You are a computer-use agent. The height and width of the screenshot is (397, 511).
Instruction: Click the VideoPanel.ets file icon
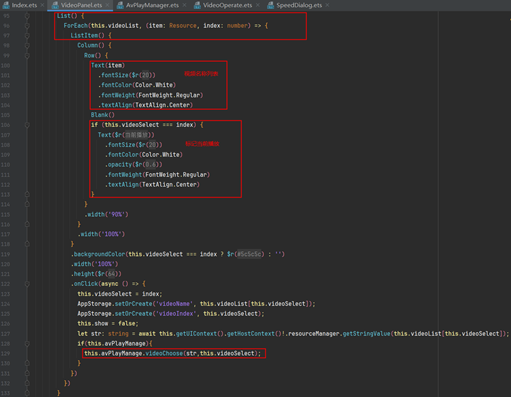55,5
